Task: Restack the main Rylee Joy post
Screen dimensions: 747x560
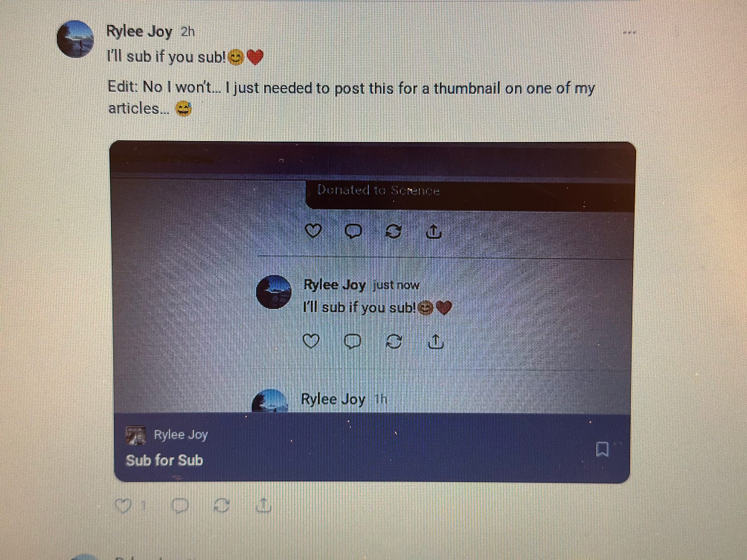Action: [x=221, y=506]
